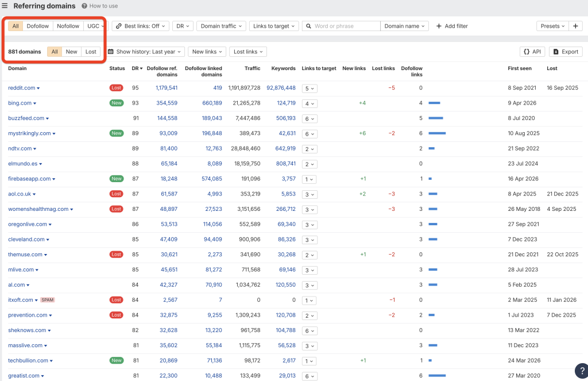Open the sheknows.com domain link
The height and width of the screenshot is (381, 588).
tap(27, 330)
